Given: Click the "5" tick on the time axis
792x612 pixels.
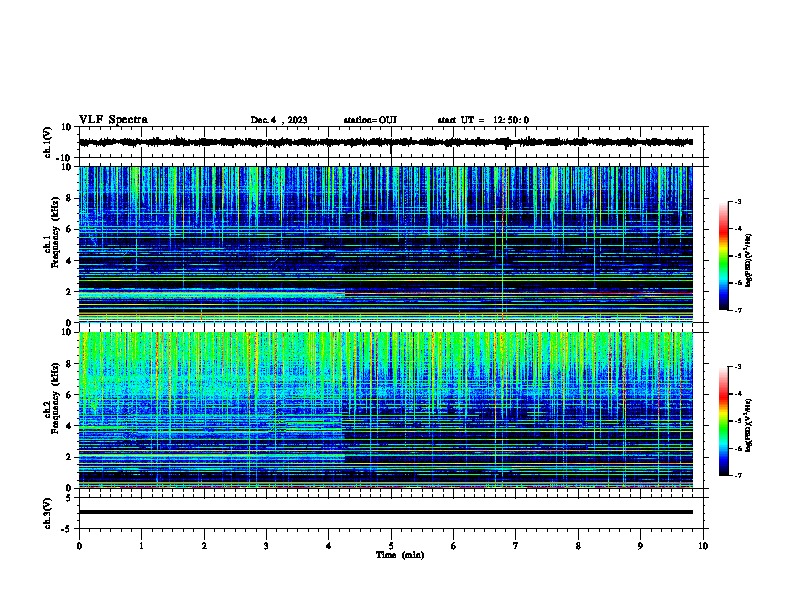Looking at the screenshot, I should point(391,546).
